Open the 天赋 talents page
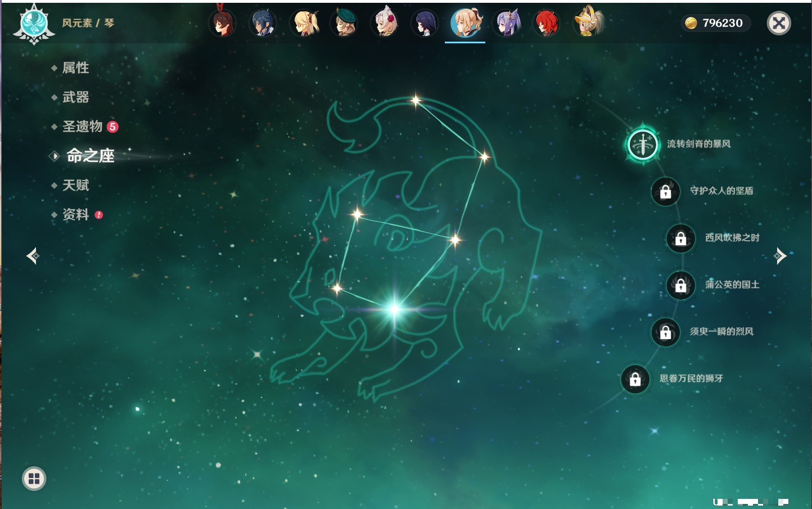This screenshot has width=812, height=509. [x=75, y=185]
